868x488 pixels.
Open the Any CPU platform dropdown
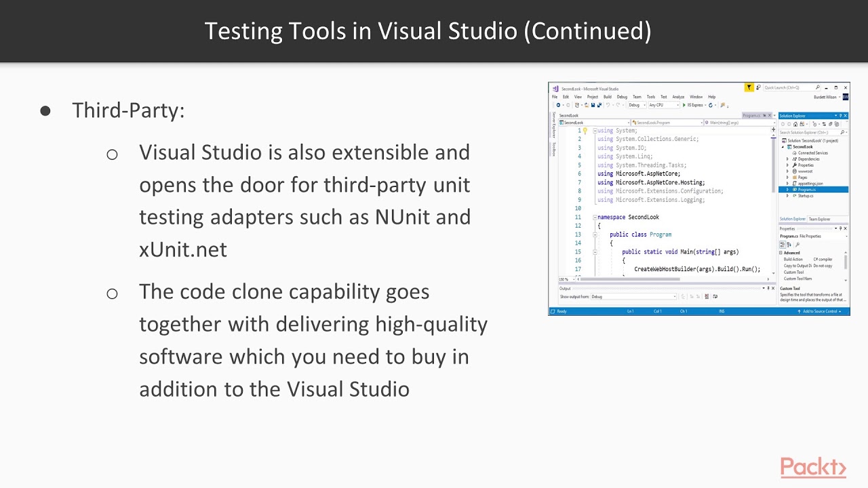pyautogui.click(x=664, y=105)
